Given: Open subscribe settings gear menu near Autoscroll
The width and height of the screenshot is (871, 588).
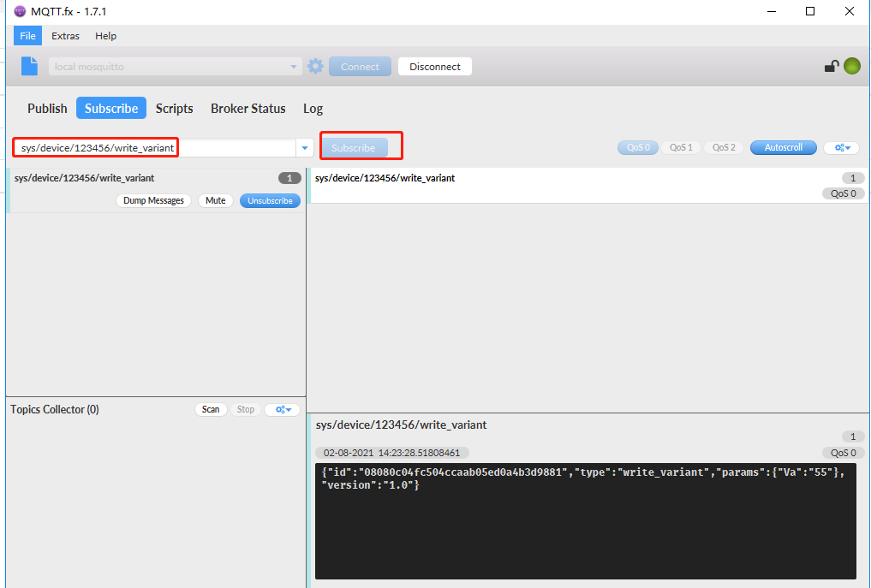Looking at the screenshot, I should (841, 147).
